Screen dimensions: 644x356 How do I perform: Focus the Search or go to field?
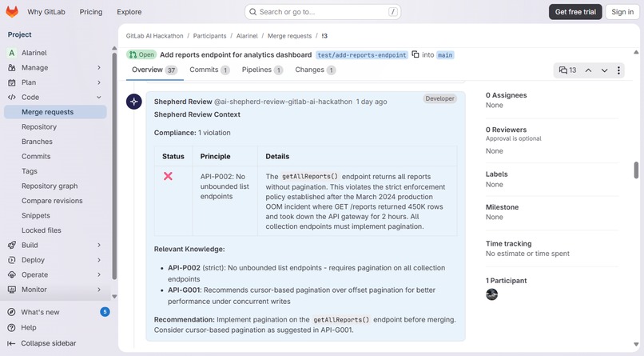(323, 12)
